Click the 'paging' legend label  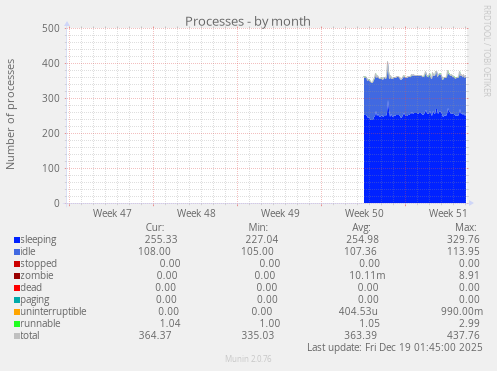coord(35,300)
